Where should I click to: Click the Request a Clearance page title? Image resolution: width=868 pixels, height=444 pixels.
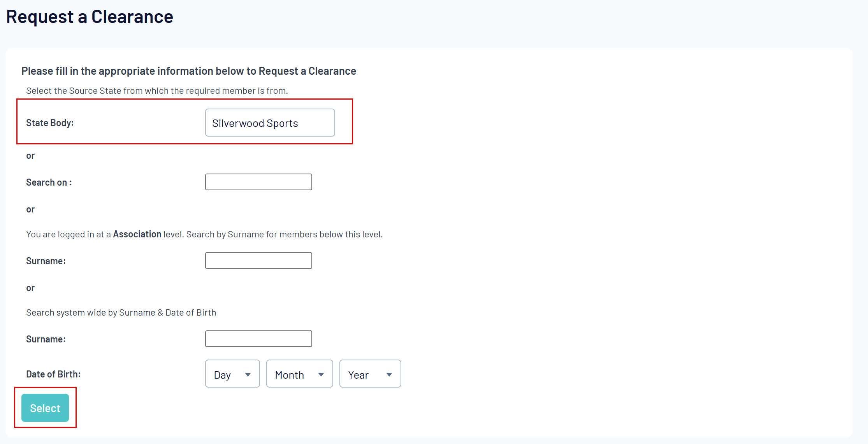[x=90, y=17]
